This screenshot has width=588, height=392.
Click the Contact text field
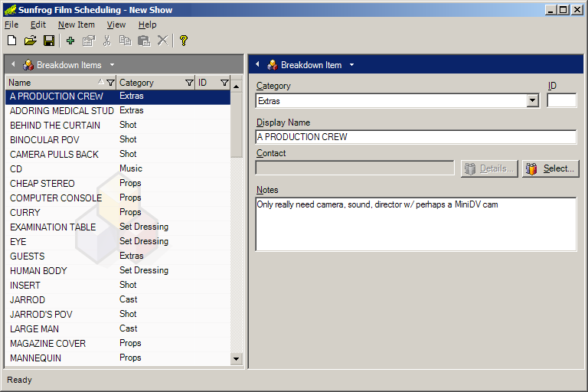coord(354,168)
